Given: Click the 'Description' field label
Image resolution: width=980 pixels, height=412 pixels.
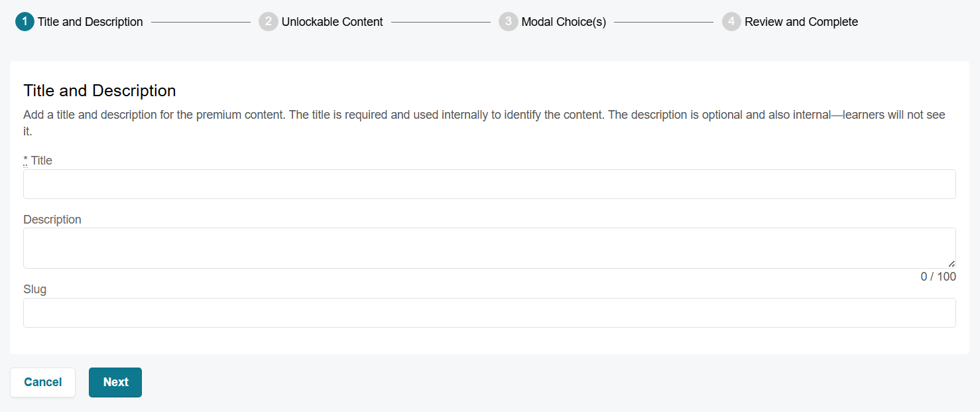Looking at the screenshot, I should click(x=52, y=220).
